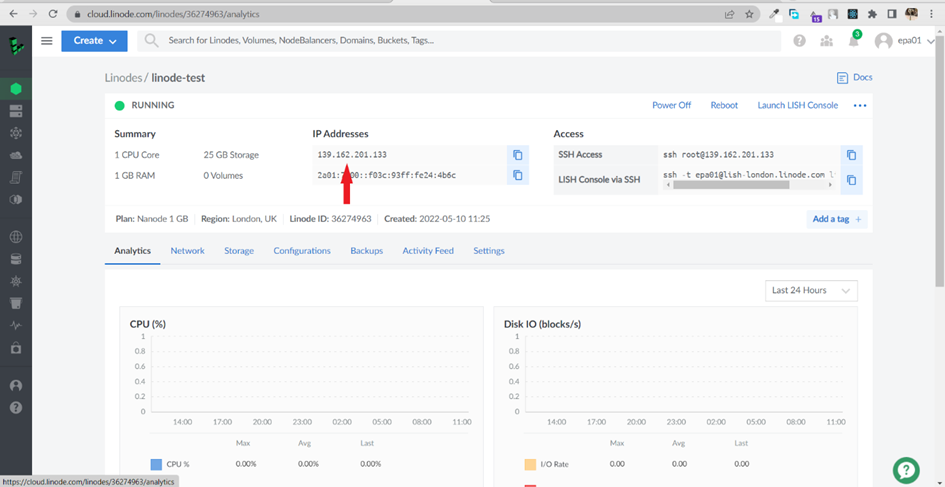945x487 pixels.
Task: Switch to the Configurations tab
Action: (302, 251)
